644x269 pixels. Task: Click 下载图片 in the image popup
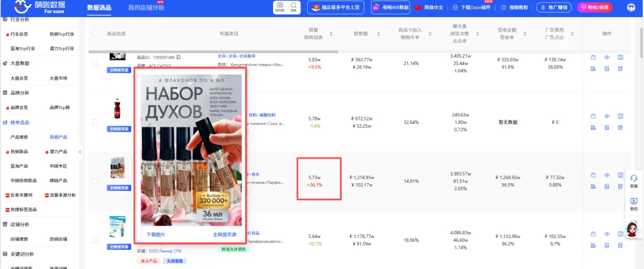pos(156,234)
